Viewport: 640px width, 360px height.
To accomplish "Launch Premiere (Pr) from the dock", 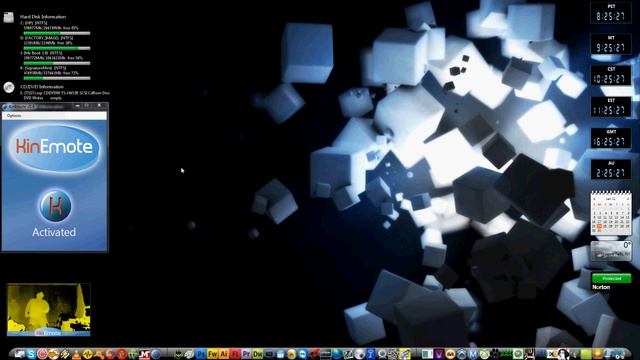I will 246,354.
